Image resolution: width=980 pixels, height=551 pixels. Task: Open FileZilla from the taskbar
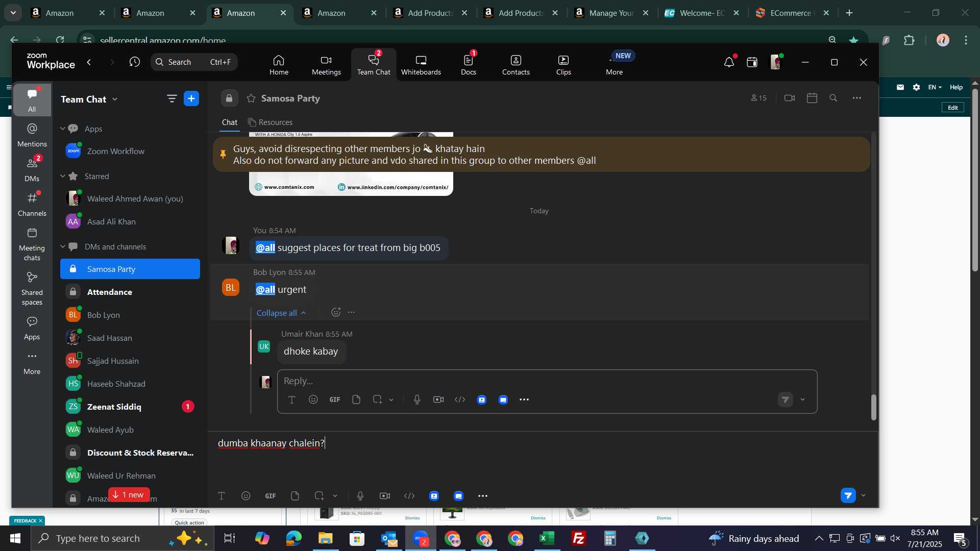pyautogui.click(x=579, y=538)
